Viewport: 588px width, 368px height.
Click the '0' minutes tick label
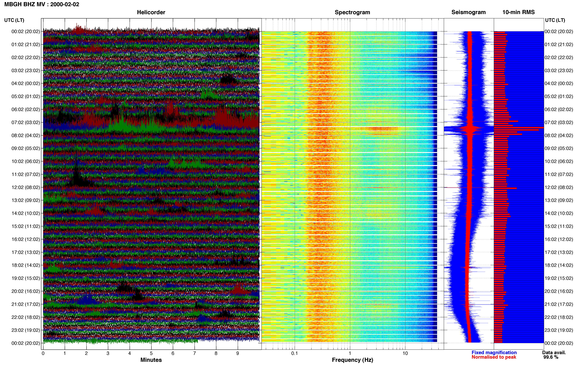tap(43, 353)
